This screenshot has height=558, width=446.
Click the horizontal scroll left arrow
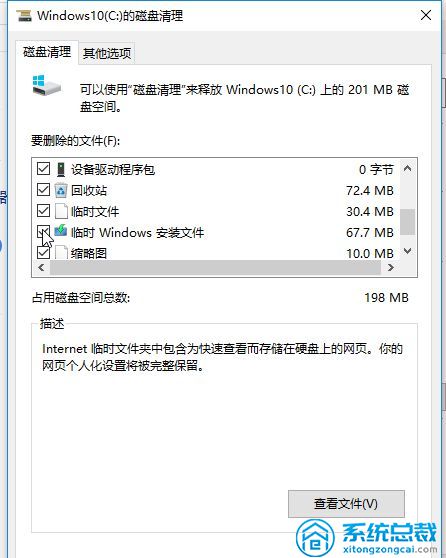(41, 267)
